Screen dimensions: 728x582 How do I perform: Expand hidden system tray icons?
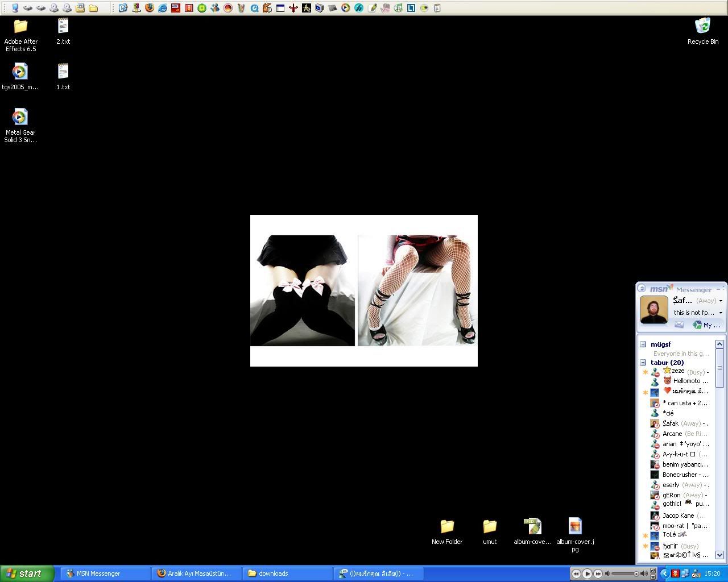[664, 573]
